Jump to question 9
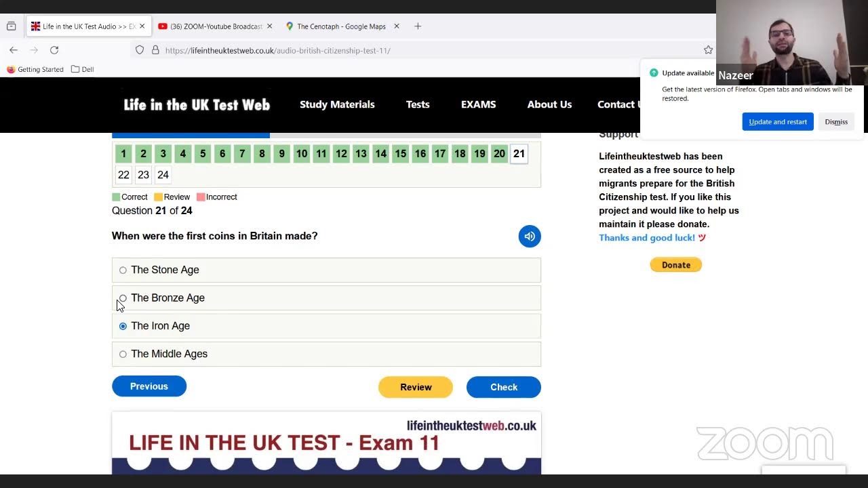The image size is (868, 488). point(281,154)
